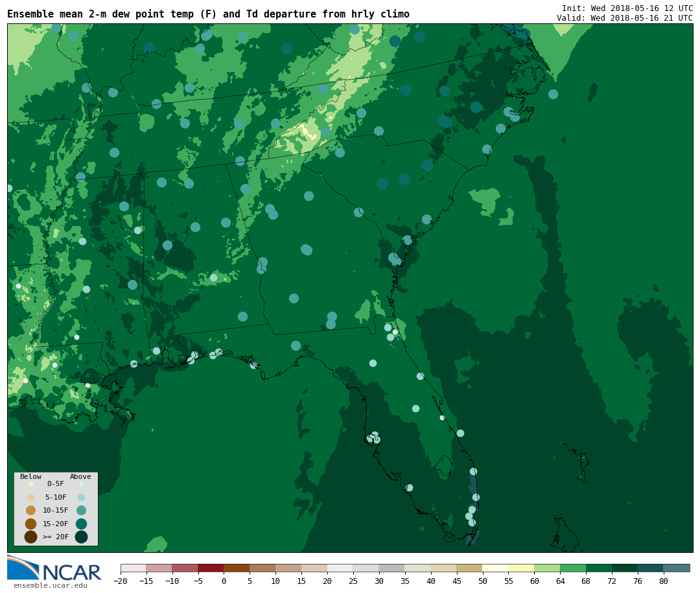This screenshot has height=593, width=700.
Task: Click the Below 10-15F light brown circle
Action: click(31, 511)
